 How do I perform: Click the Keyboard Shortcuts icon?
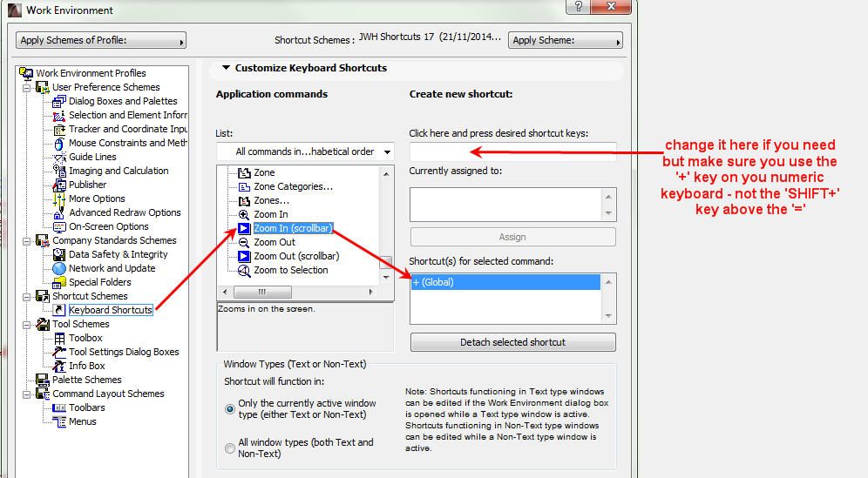(58, 310)
